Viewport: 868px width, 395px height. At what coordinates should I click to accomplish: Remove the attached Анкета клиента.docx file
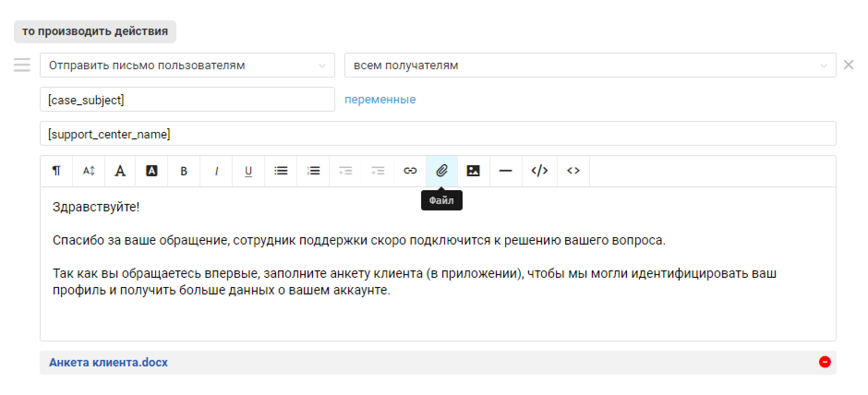pos(825,362)
